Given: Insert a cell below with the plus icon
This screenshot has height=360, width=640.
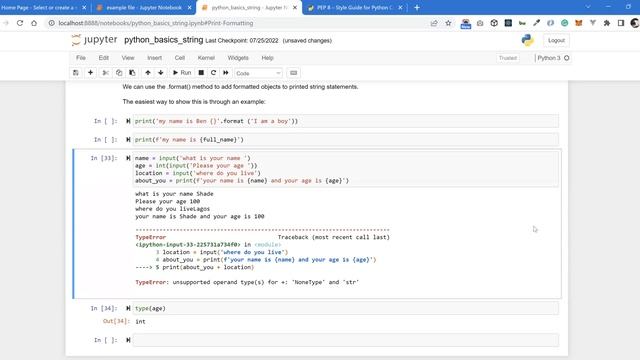Looking at the screenshot, I should pyautogui.click(x=91, y=73).
